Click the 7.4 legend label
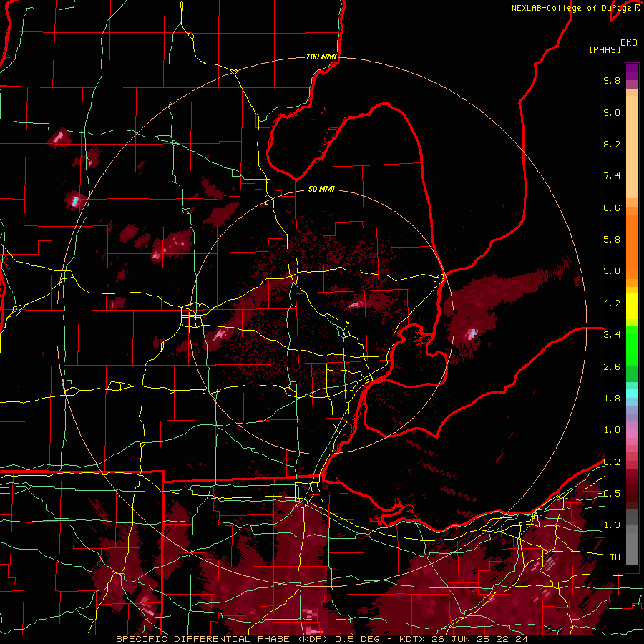This screenshot has width=644, height=644. (x=612, y=176)
